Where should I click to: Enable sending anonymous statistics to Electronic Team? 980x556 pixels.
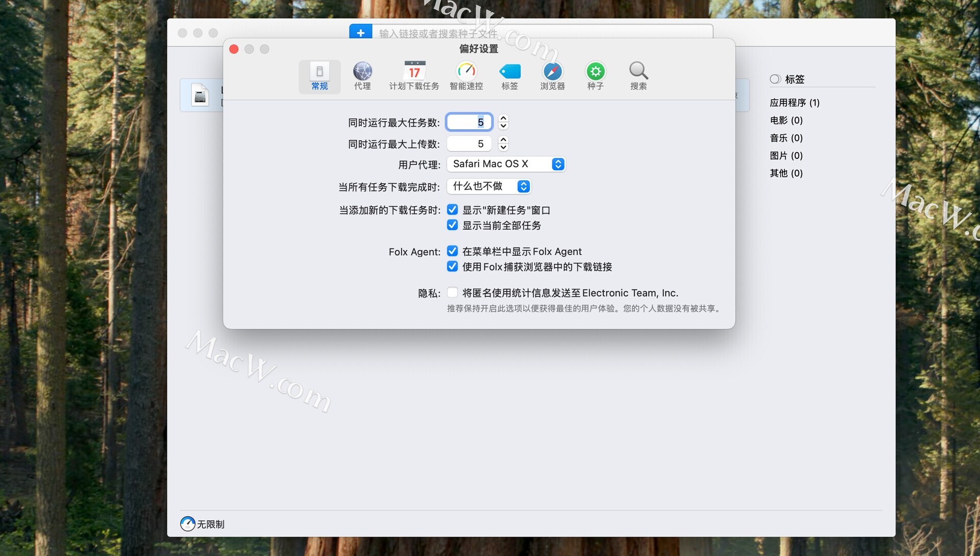point(452,293)
